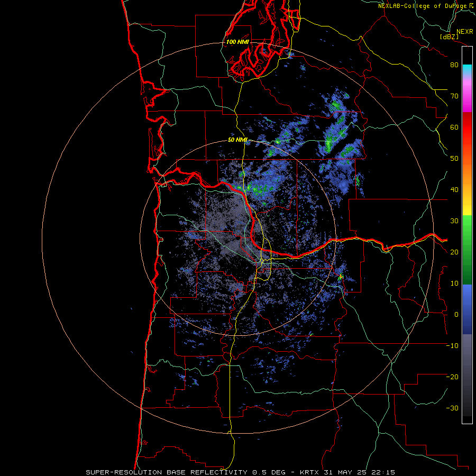Click the cyan band of the color bar
Image resolution: width=476 pixels, height=476 pixels.
click(467, 70)
